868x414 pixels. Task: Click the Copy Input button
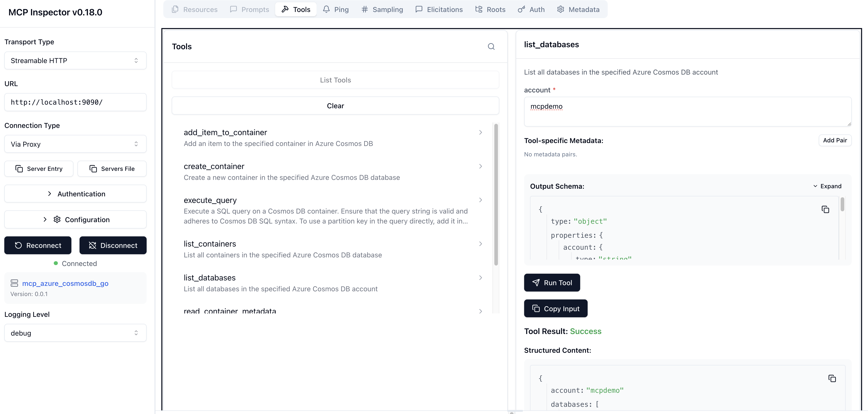(x=555, y=308)
